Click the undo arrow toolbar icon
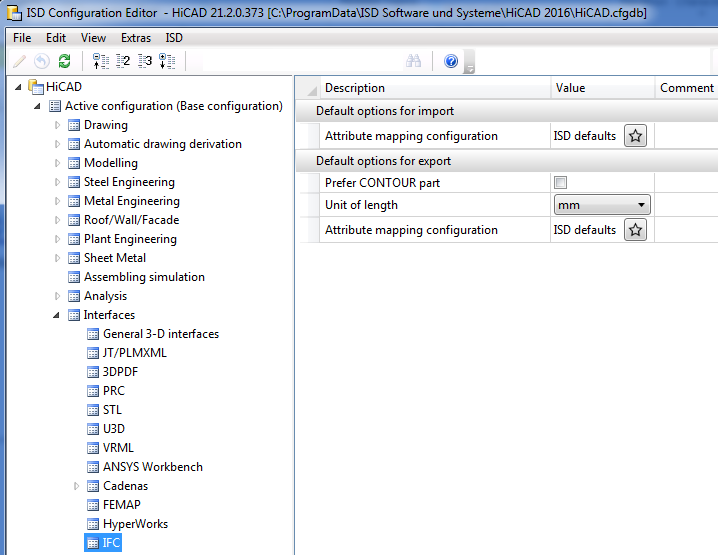This screenshot has width=718, height=555. [42, 61]
